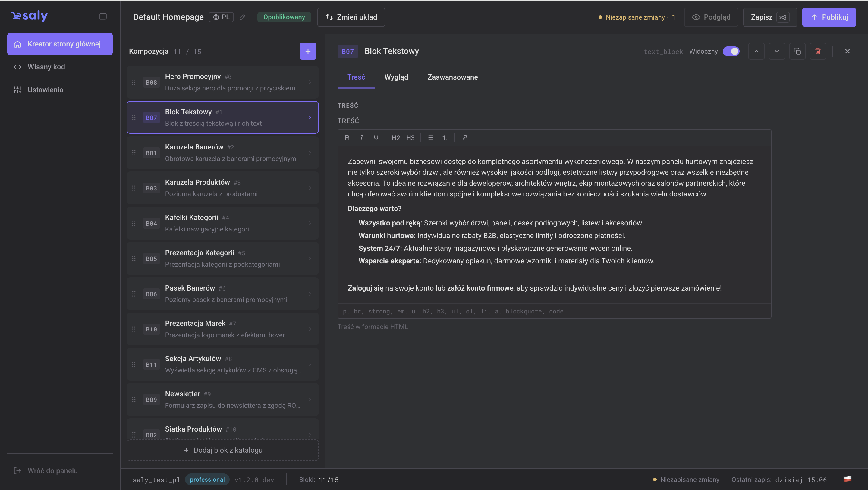Select the Sekcja Artykułów block row
868x490 pixels.
(223, 364)
